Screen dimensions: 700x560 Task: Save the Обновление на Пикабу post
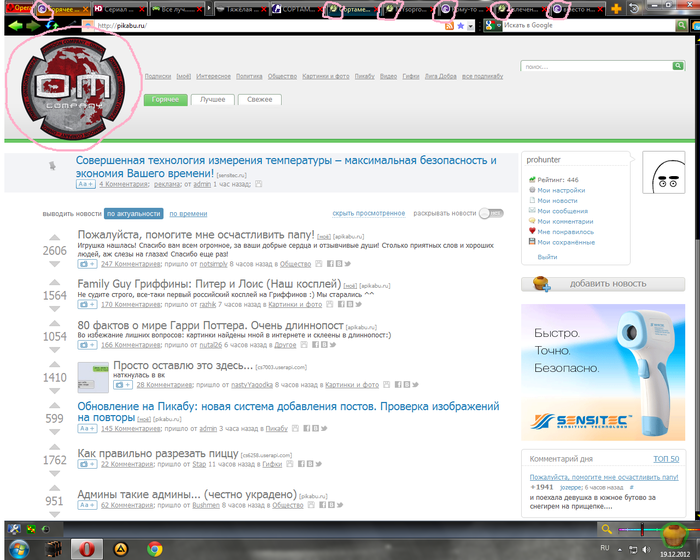[x=295, y=428]
